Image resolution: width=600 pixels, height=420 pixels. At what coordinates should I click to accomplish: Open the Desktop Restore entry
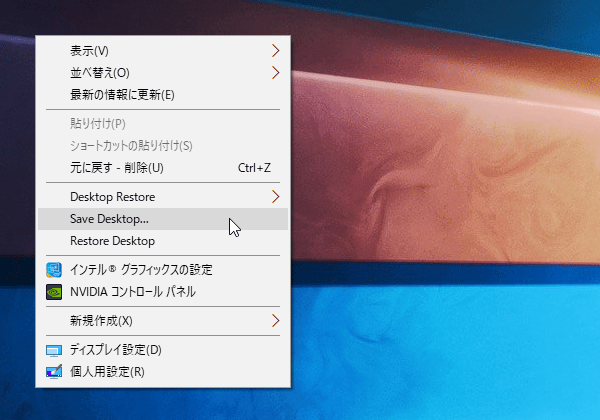[163, 197]
